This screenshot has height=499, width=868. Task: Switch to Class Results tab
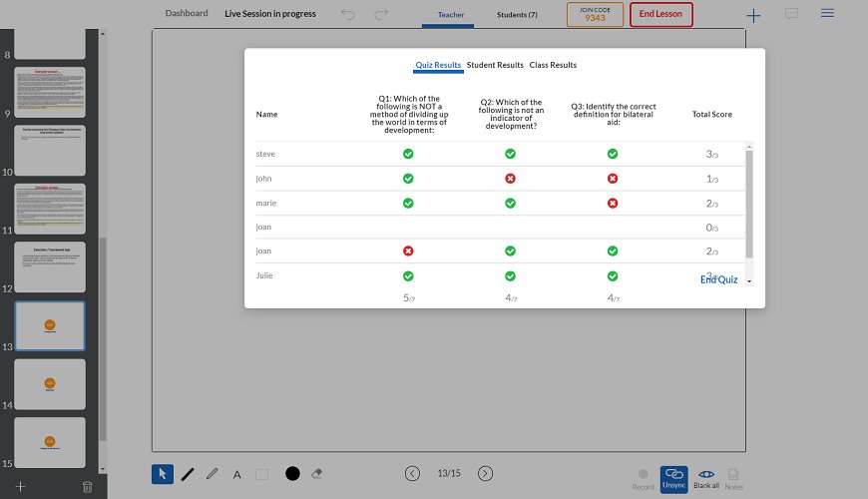click(553, 65)
